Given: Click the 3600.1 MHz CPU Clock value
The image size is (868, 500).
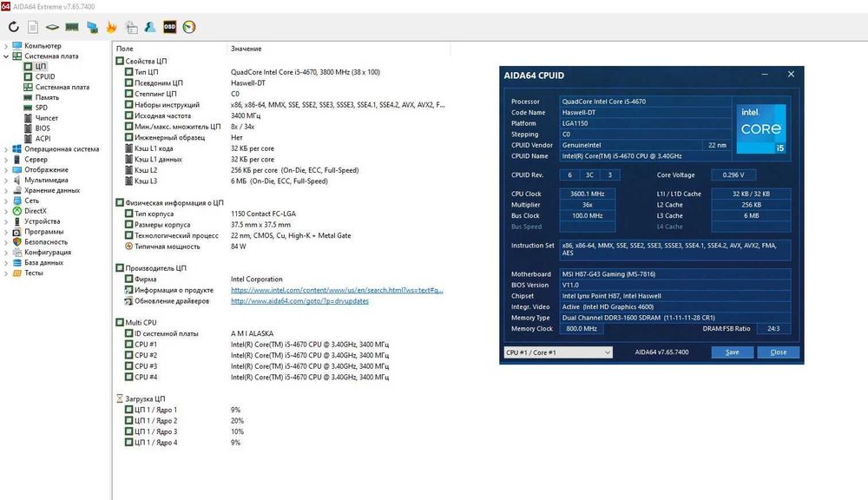Looking at the screenshot, I should [588, 194].
